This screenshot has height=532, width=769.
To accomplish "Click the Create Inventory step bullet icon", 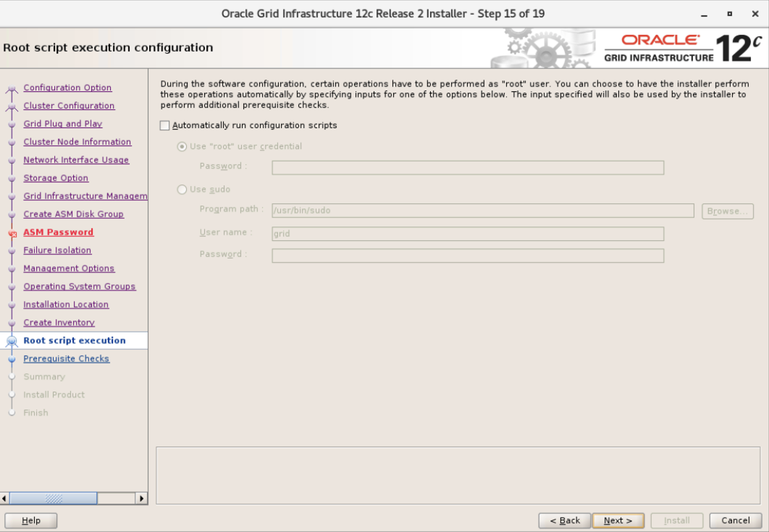I will point(12,324).
